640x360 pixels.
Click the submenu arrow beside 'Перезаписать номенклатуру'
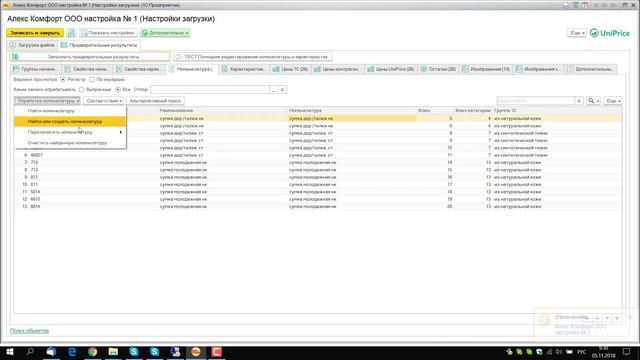click(x=120, y=132)
